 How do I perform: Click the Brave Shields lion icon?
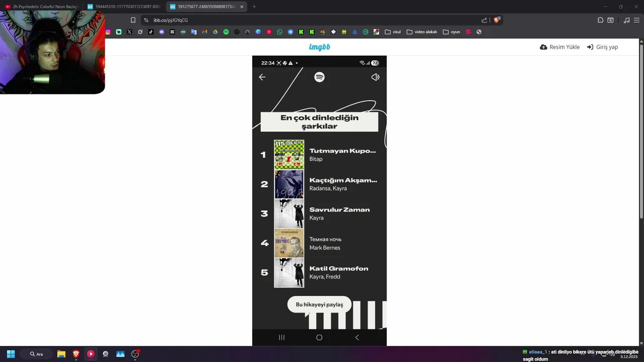(497, 20)
